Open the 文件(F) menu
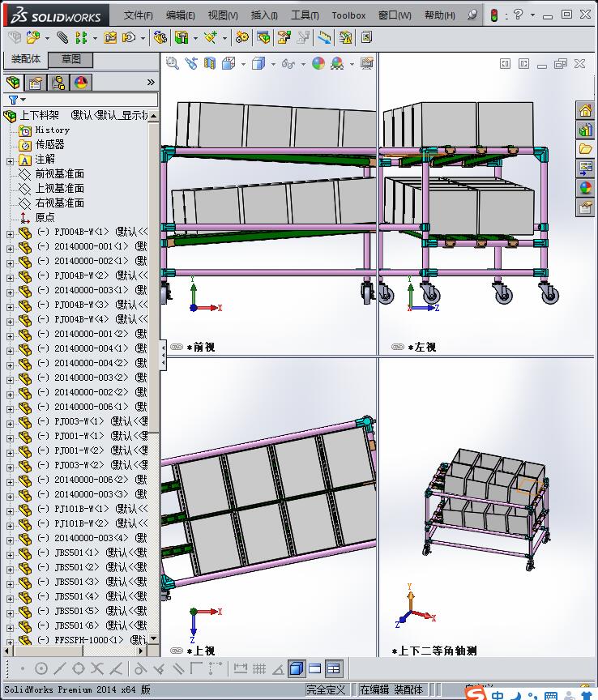Viewport: 598px width, 700px height. coord(138,15)
